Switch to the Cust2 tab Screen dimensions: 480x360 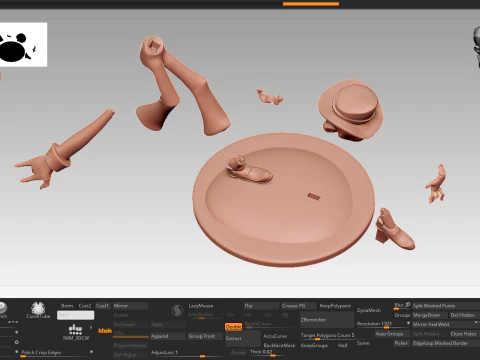85,306
